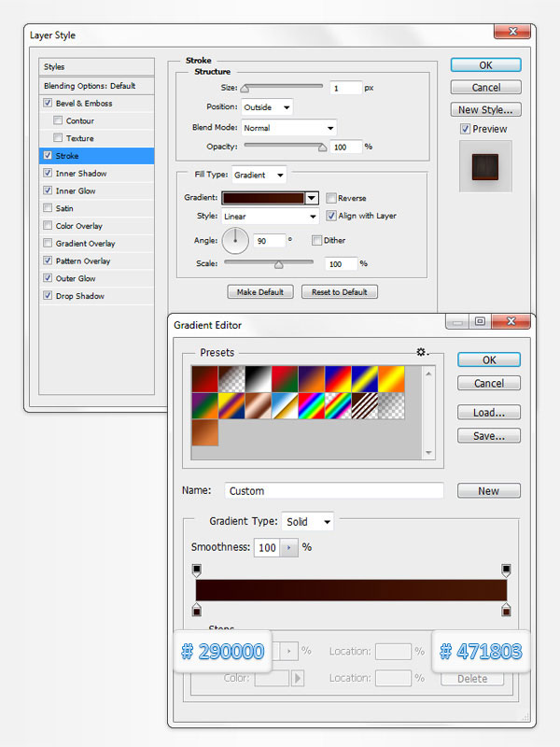
Task: Select Drop Shadow in styles list
Action: 80,296
